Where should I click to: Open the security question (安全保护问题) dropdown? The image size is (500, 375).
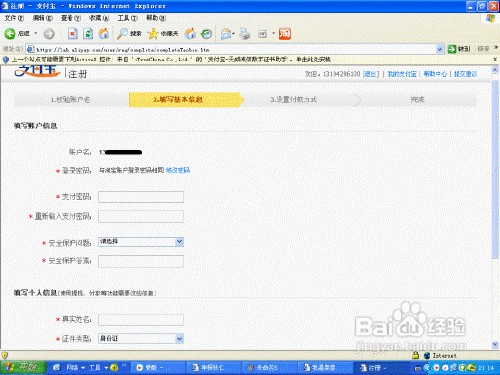(x=179, y=242)
